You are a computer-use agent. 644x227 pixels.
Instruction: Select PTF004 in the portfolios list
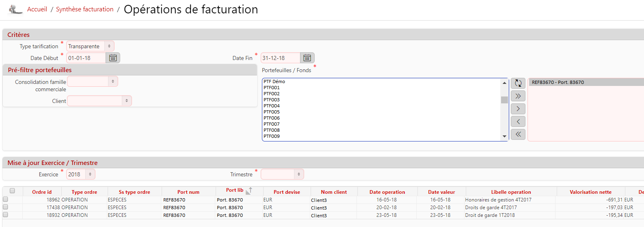coord(272,106)
